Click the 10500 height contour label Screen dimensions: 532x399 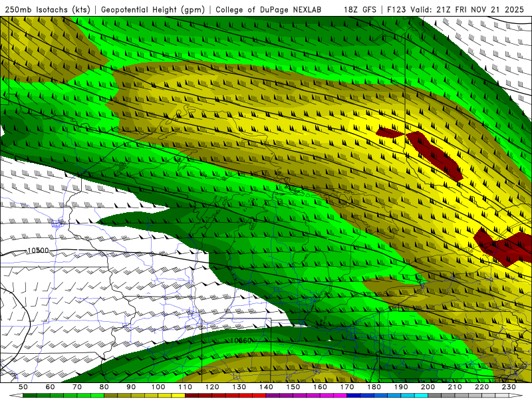(38, 251)
